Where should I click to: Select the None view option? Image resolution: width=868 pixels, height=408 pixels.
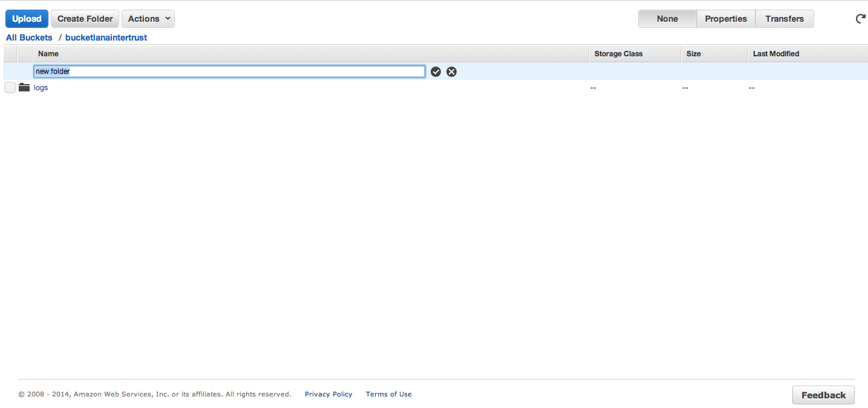667,19
